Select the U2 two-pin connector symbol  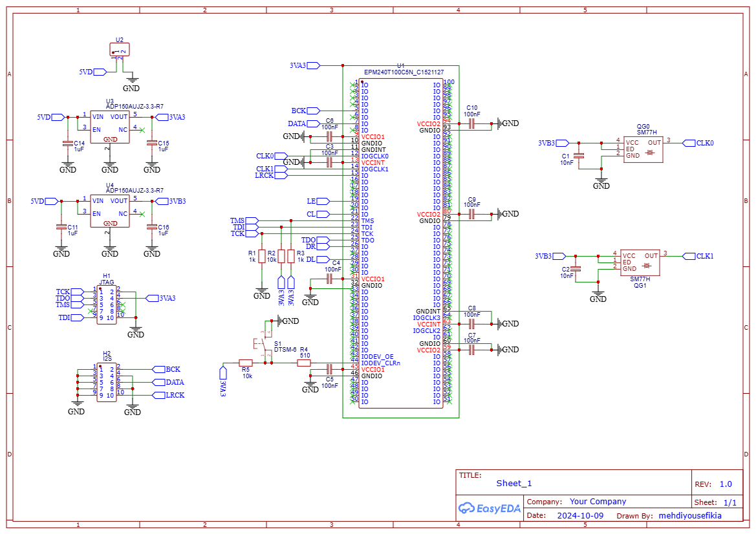click(120, 50)
